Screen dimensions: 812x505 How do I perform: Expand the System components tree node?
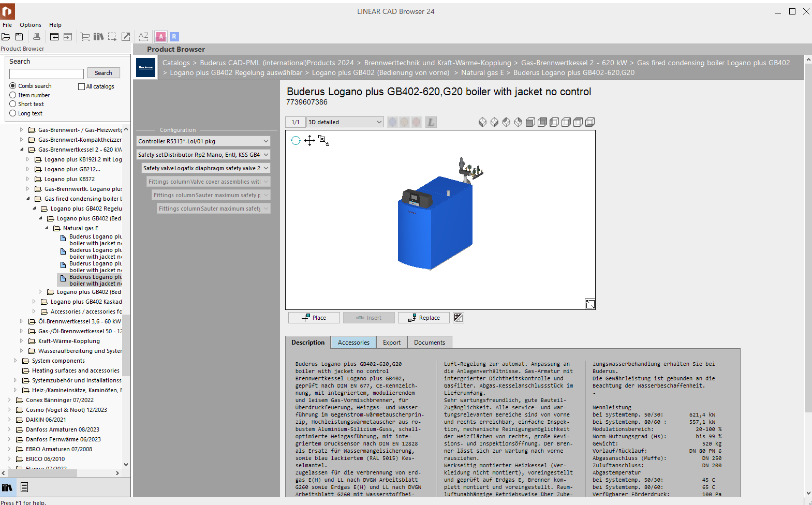16,361
